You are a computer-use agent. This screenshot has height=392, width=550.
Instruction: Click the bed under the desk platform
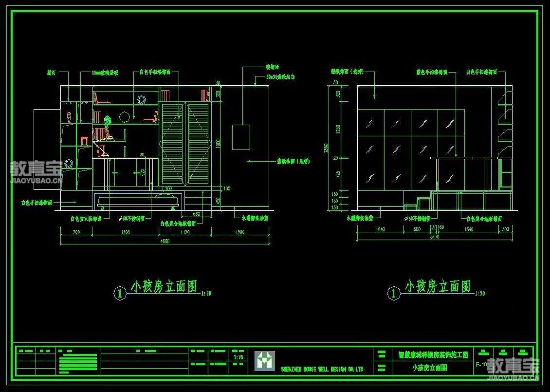(x=140, y=201)
